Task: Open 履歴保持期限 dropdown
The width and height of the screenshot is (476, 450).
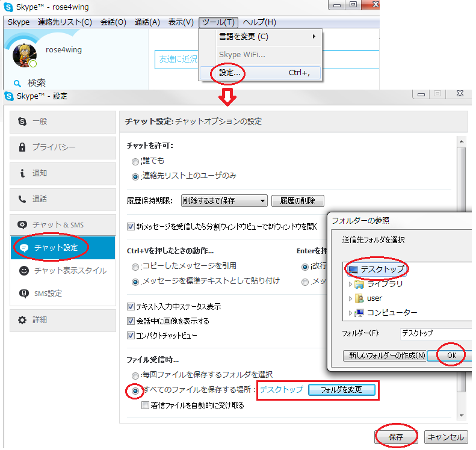Action: 224,201
